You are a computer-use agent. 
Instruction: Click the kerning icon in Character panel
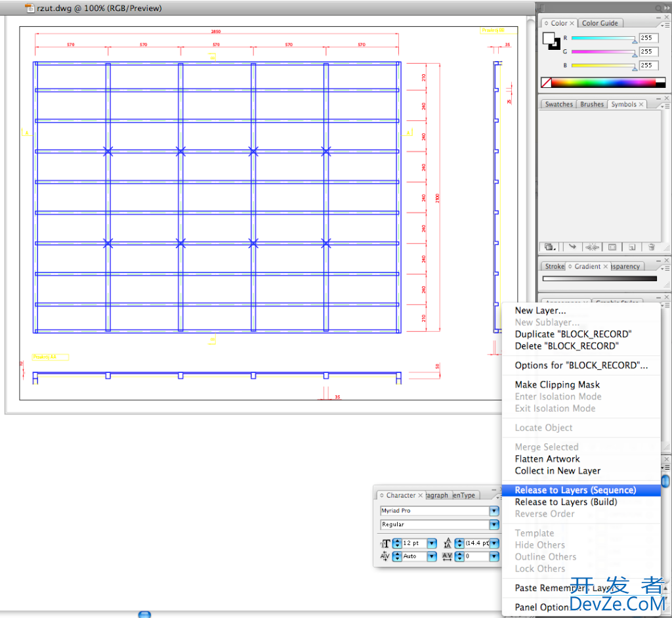(x=385, y=557)
